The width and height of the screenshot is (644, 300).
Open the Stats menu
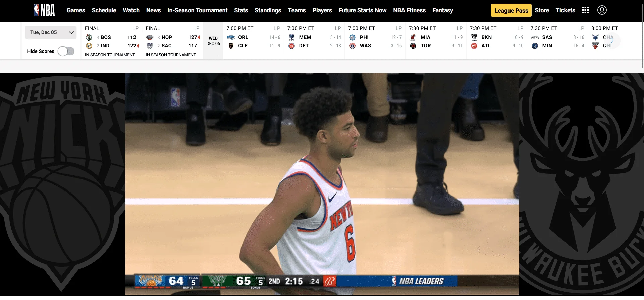(241, 10)
